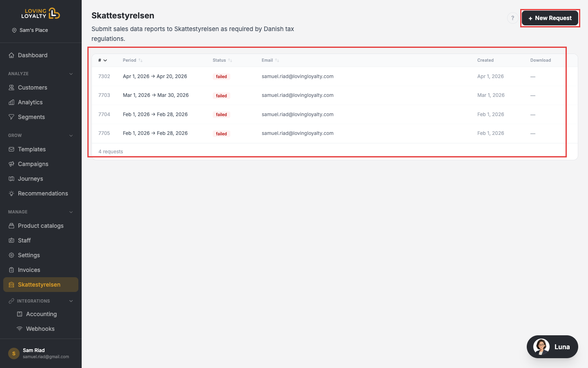
Task: Collapse the ANALYZE section chevron
Action: click(71, 74)
